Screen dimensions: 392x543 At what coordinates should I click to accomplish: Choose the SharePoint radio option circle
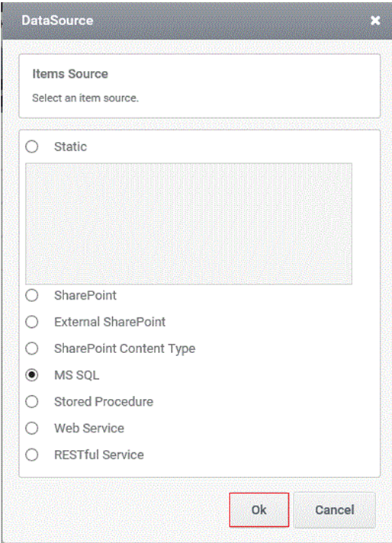[x=32, y=295]
